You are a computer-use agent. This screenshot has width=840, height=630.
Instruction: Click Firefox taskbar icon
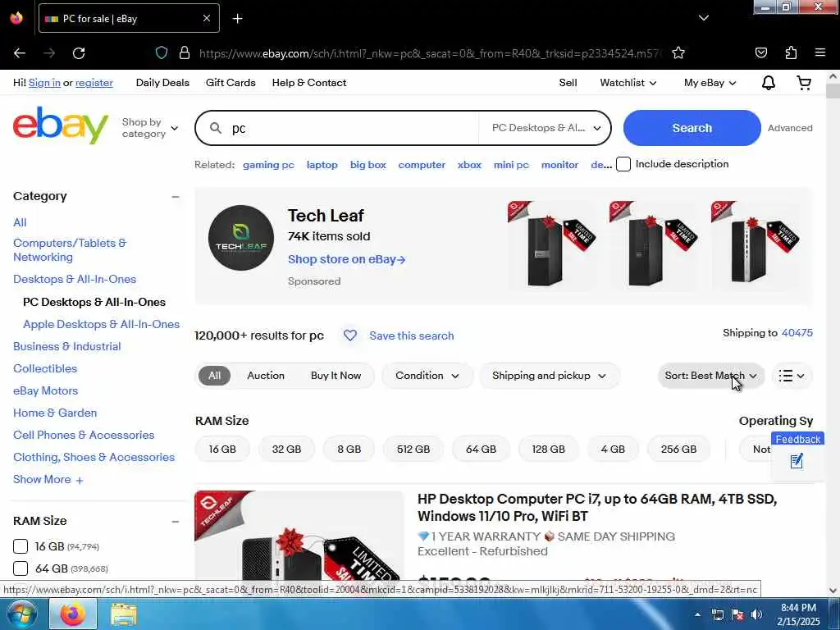[73, 614]
